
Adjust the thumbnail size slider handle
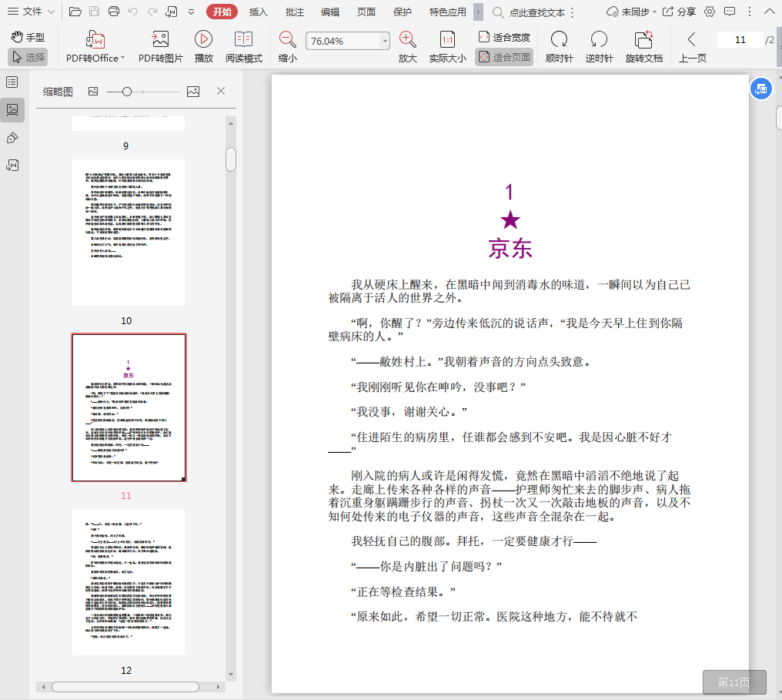(x=127, y=92)
